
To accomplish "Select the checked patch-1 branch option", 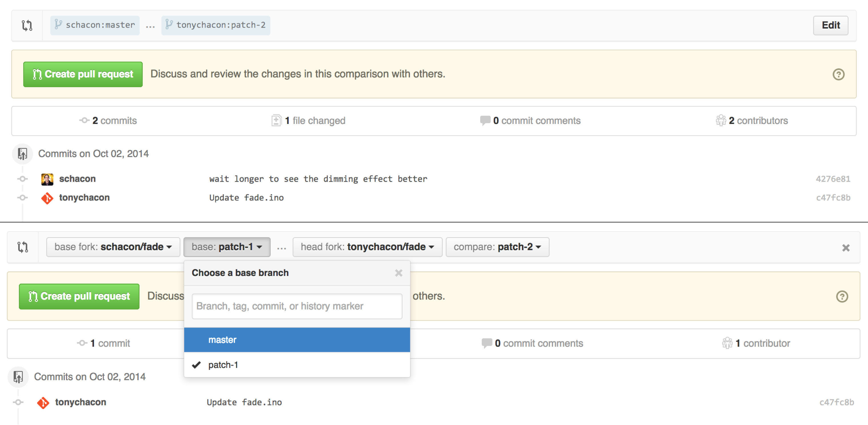I will (223, 365).
